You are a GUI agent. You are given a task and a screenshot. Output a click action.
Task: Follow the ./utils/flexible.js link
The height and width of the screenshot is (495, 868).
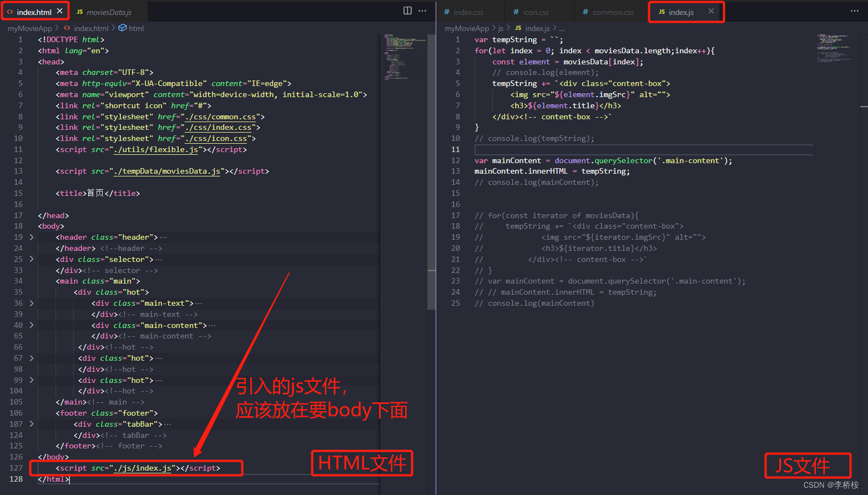point(156,150)
